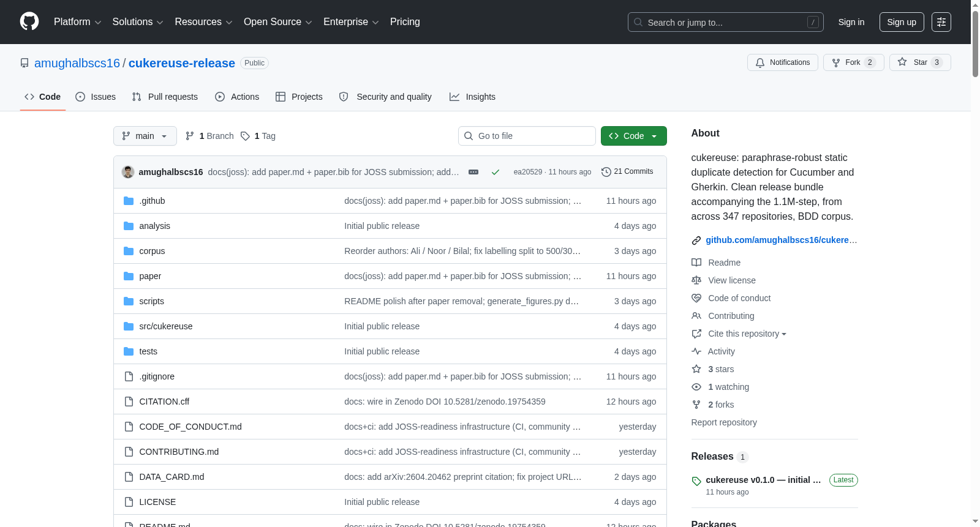The image size is (980, 527).
Task: Switch to Security and quality tab
Action: click(385, 97)
